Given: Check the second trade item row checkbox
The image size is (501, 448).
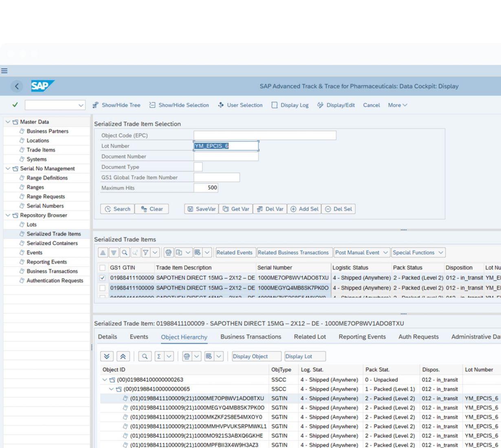Looking at the screenshot, I should 102,288.
